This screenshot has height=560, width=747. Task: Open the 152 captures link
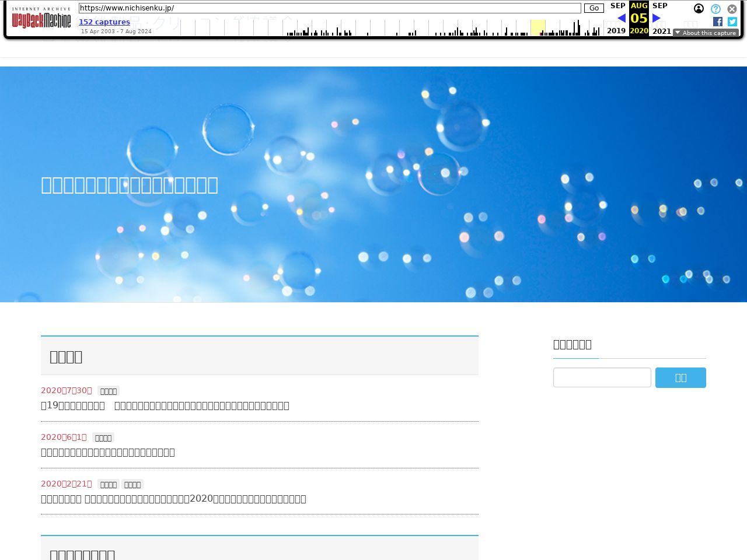pos(104,22)
